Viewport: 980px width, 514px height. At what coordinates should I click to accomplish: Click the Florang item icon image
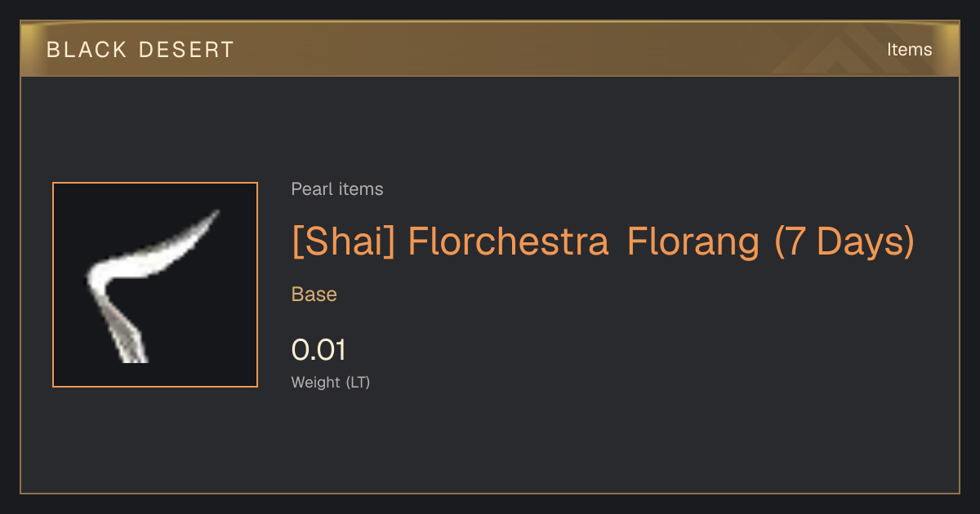[155, 285]
